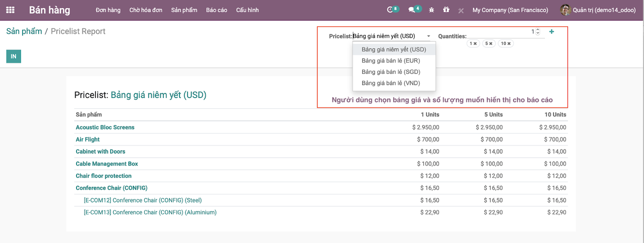
Task: Click the crossed tools icon
Action: (461, 10)
